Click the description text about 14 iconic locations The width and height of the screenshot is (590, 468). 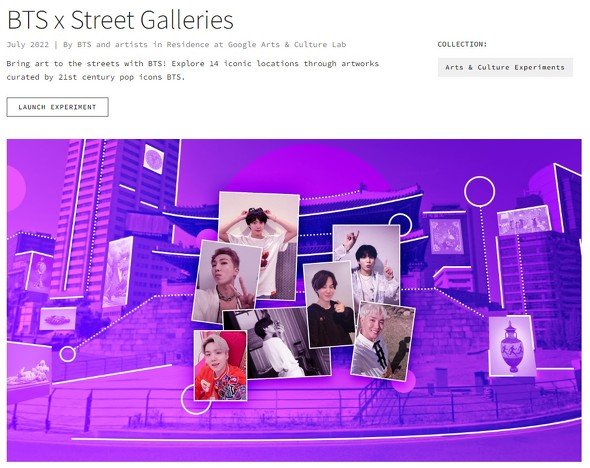click(x=193, y=70)
